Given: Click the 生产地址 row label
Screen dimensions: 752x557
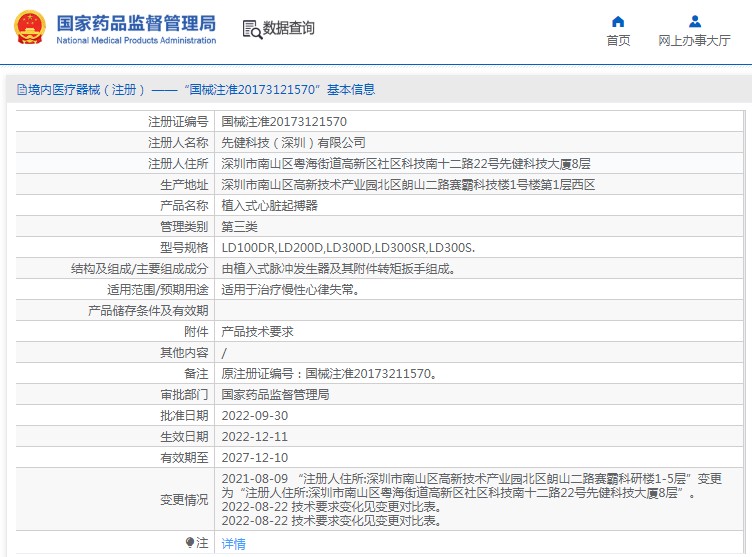Looking at the screenshot, I should click(x=184, y=185).
